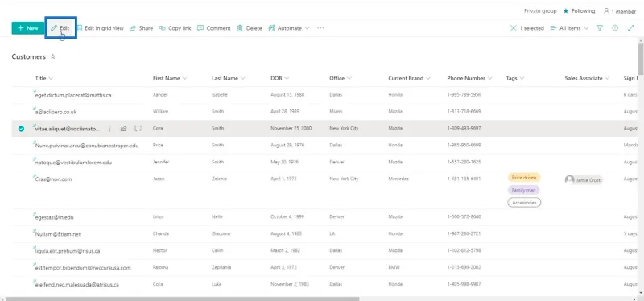This screenshot has width=644, height=301.
Task: Click the New York City cell for Cora
Action: (344, 129)
